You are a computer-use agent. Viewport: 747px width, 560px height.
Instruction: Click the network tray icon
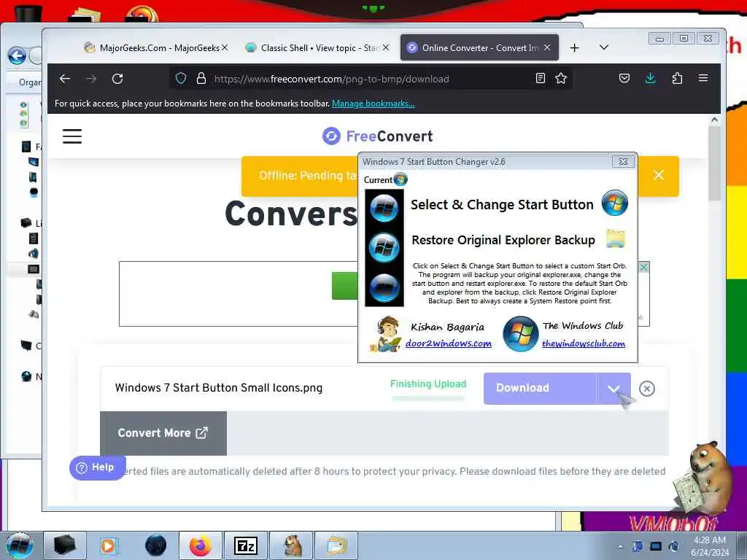[656, 546]
